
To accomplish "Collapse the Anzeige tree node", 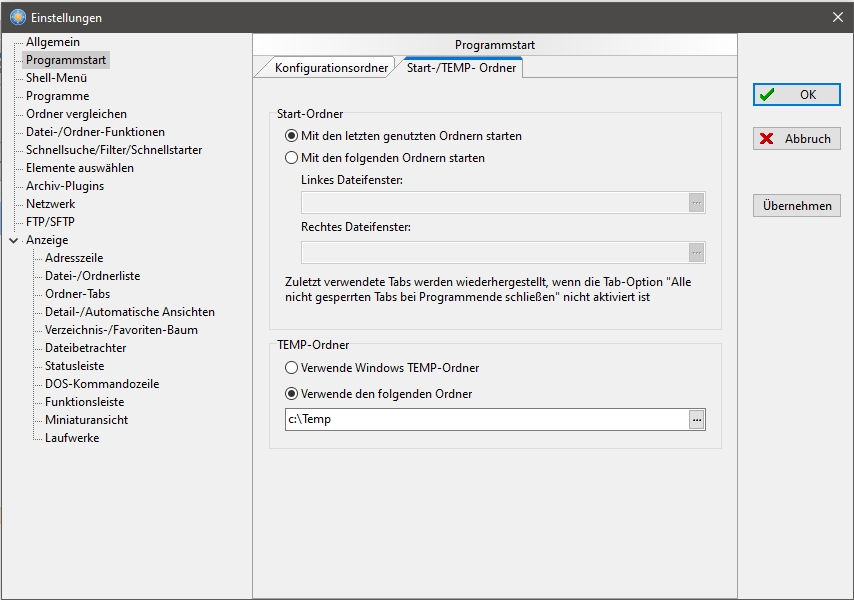I will pyautogui.click(x=13, y=241).
